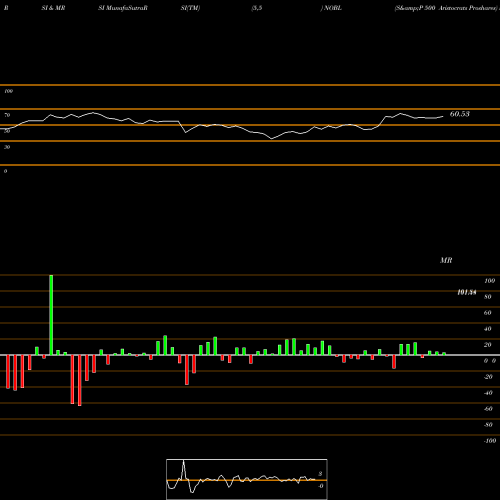Click the -60 label on the MR axis
The width and height of the screenshot is (500, 500).
pyautogui.click(x=488, y=409)
